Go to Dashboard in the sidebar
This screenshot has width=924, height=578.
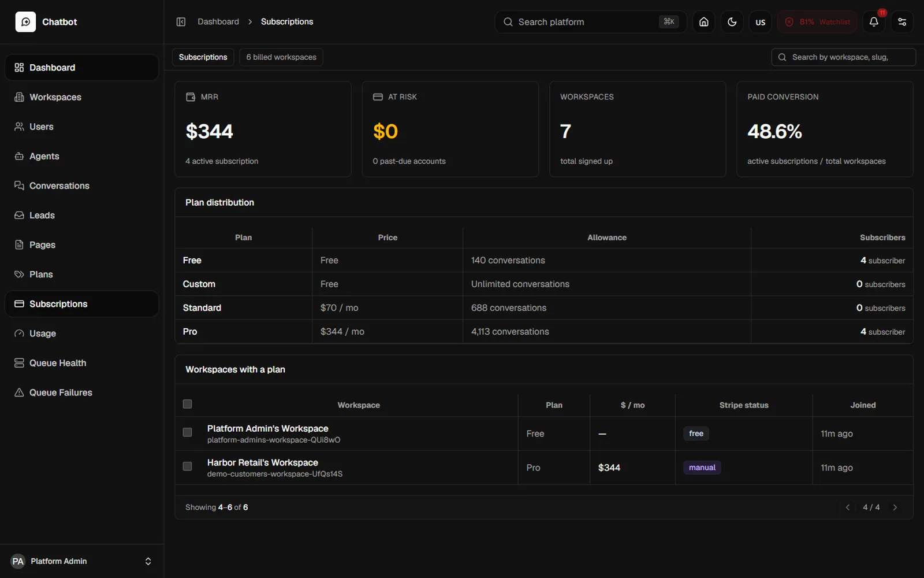tap(81, 68)
